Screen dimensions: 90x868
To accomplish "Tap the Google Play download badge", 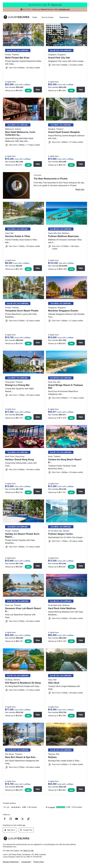I will pyautogui.click(x=26, y=830).
